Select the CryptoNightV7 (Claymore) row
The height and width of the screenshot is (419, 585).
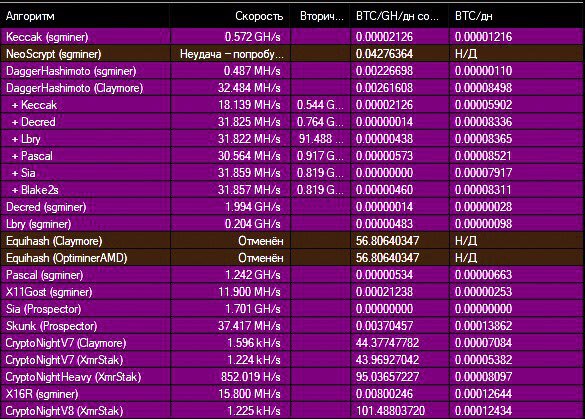292,343
